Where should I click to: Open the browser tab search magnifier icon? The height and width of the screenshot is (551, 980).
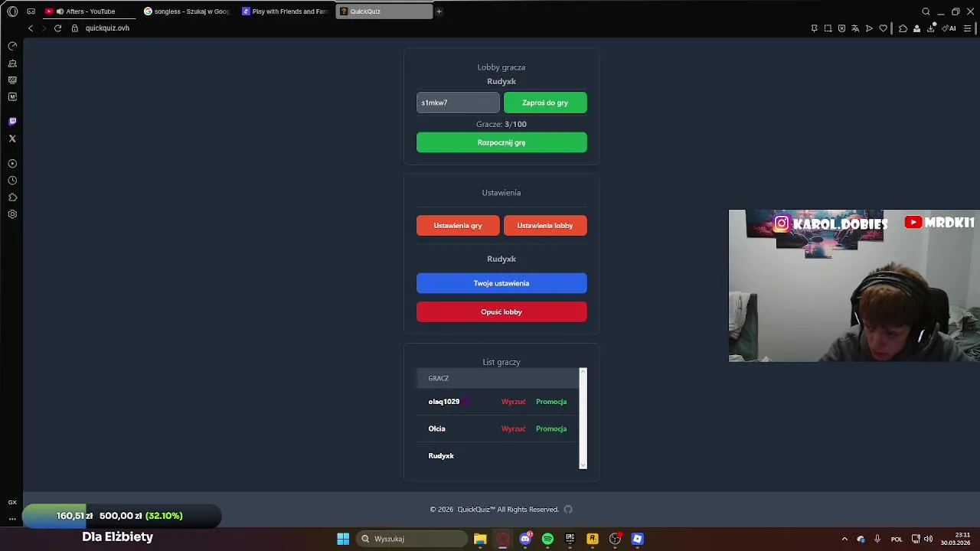point(926,11)
